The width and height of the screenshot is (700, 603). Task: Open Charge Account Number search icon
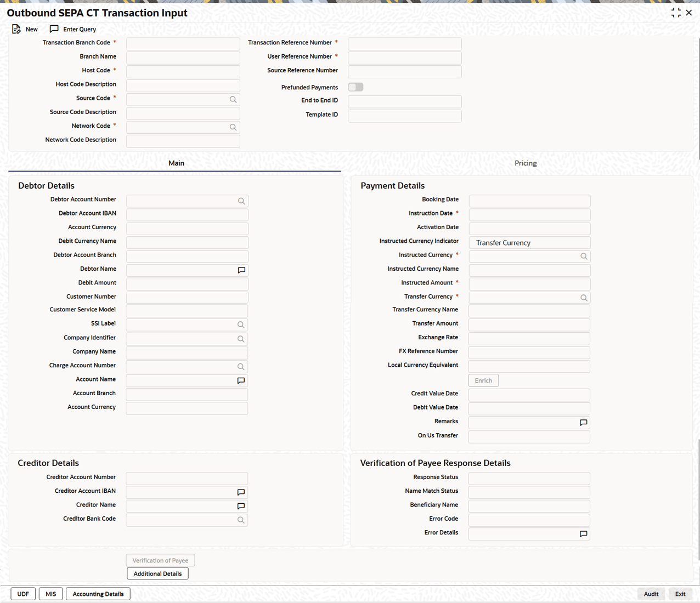click(x=241, y=367)
